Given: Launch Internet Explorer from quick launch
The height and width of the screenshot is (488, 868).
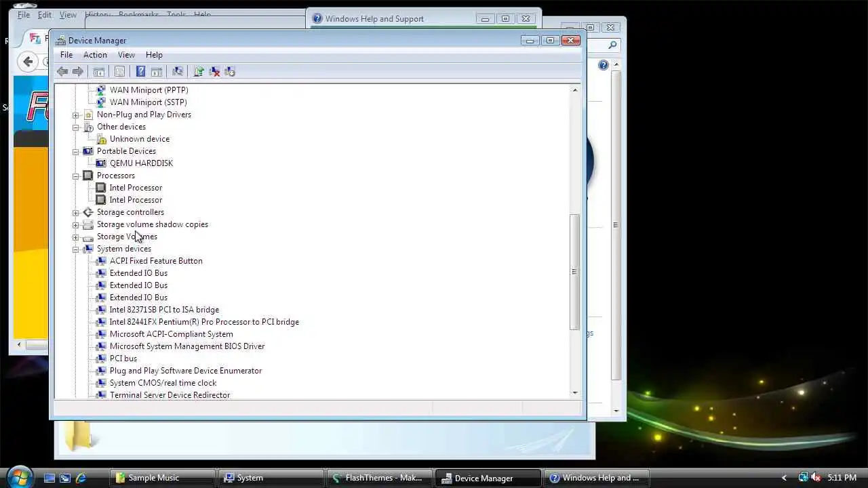Looking at the screenshot, I should click(81, 478).
